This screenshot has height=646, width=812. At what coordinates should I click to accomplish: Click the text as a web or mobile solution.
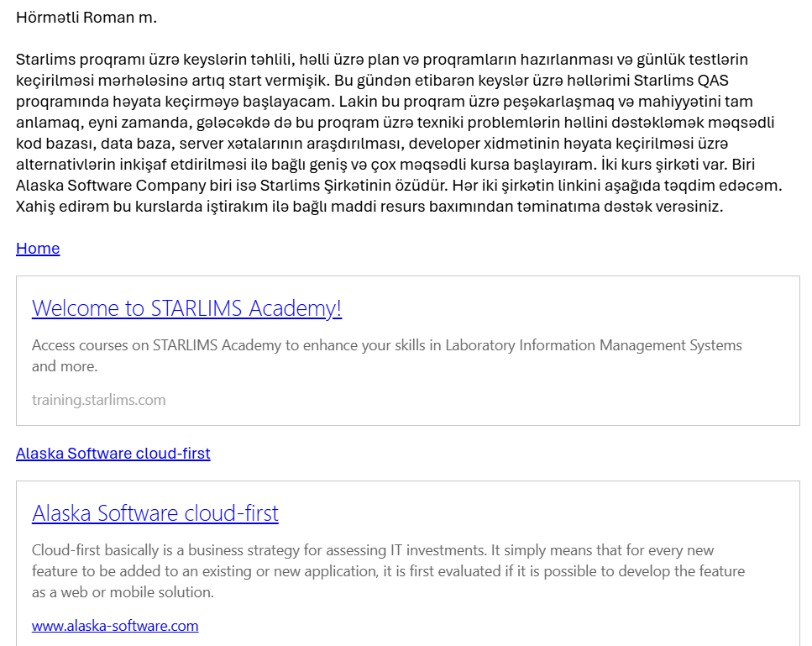pos(123,592)
